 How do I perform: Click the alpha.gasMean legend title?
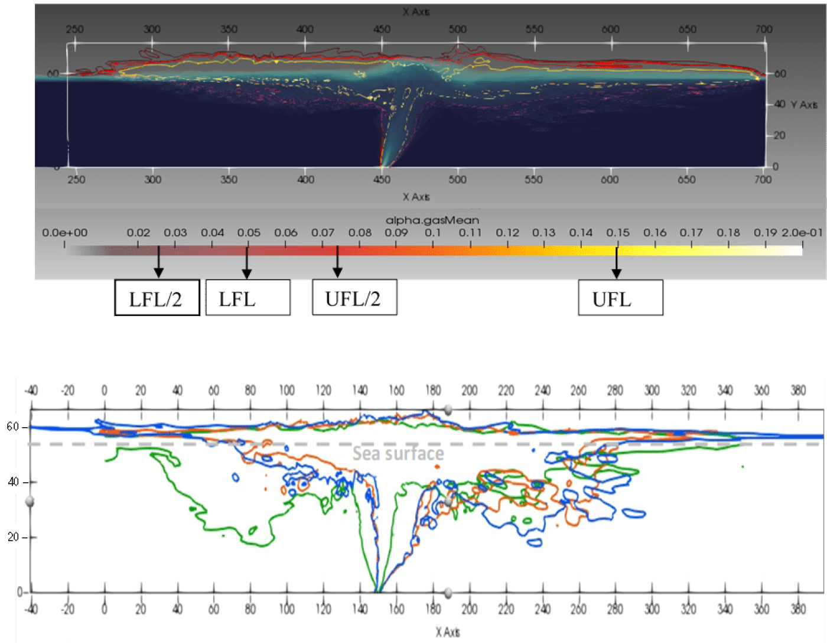click(432, 220)
